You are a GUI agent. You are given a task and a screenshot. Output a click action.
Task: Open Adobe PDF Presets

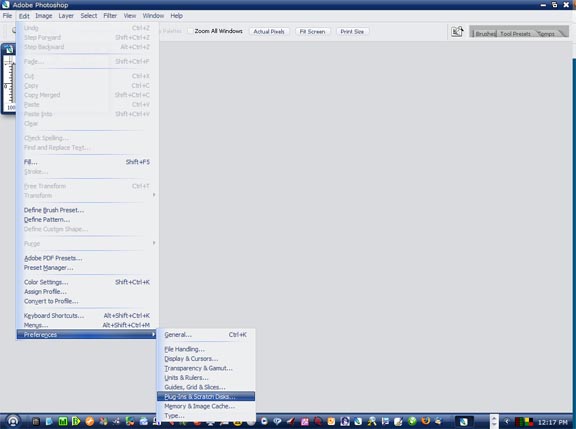click(x=87, y=258)
